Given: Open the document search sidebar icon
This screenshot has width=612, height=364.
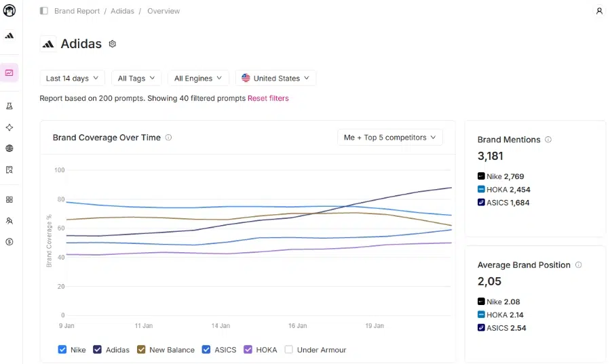Looking at the screenshot, I should pos(9,169).
